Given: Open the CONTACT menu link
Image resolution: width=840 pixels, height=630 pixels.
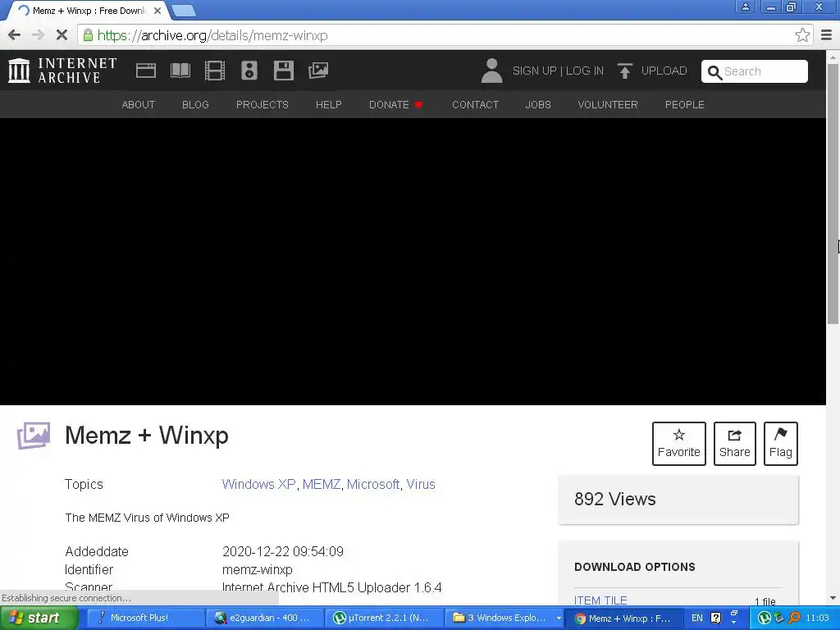Looking at the screenshot, I should click(x=475, y=104).
